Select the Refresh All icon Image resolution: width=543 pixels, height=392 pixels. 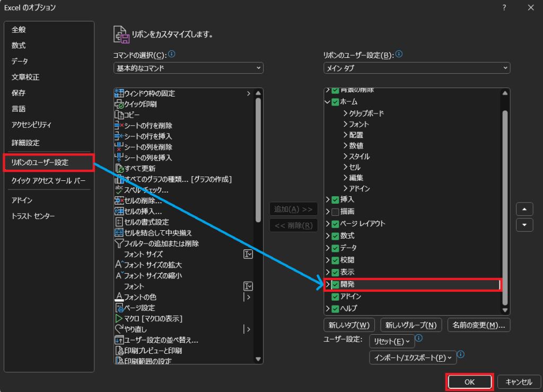[119, 169]
